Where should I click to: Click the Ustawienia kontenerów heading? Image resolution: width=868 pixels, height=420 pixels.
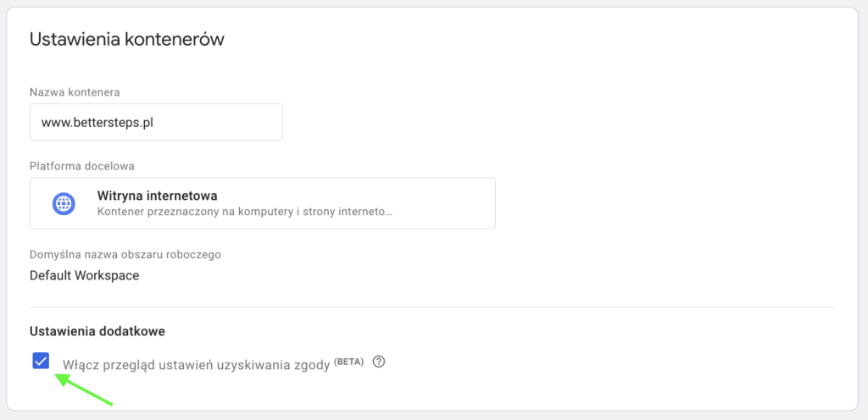click(127, 40)
